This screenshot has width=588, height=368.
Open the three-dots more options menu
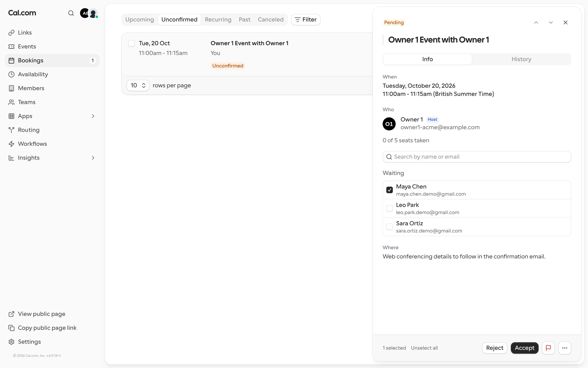[565, 348]
